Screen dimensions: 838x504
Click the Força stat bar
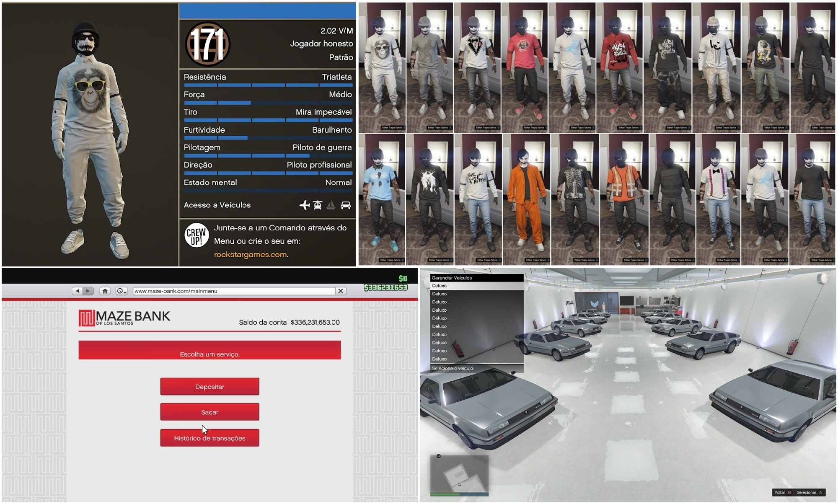pos(268,103)
